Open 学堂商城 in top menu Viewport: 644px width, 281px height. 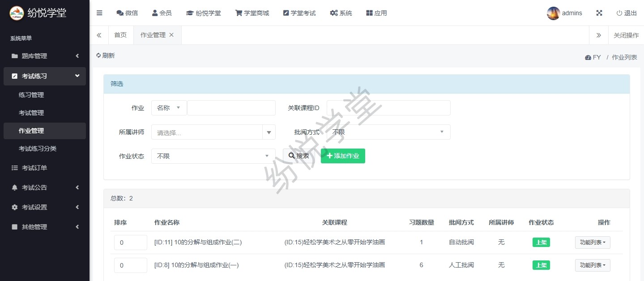pos(252,13)
